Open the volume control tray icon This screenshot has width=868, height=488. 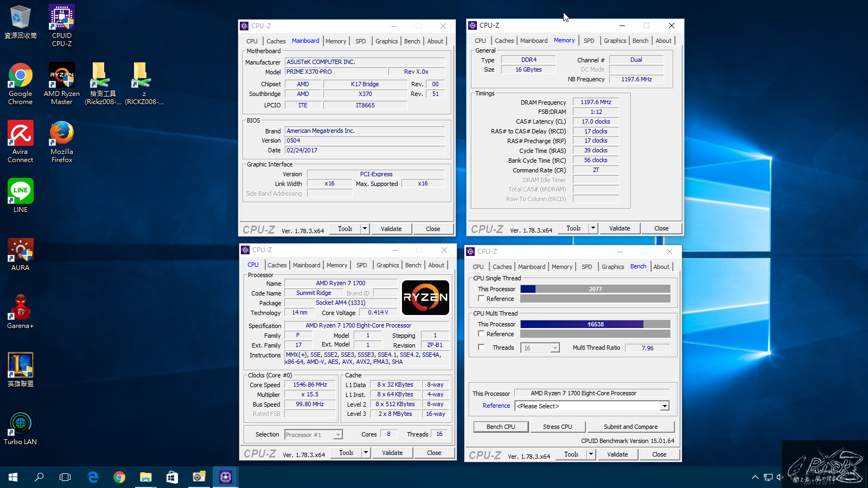tap(781, 477)
